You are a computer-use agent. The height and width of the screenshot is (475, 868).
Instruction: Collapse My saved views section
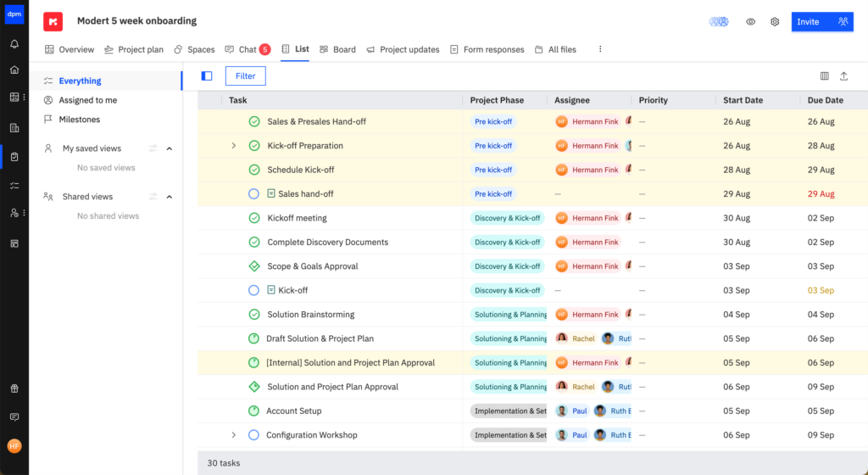pyautogui.click(x=170, y=148)
